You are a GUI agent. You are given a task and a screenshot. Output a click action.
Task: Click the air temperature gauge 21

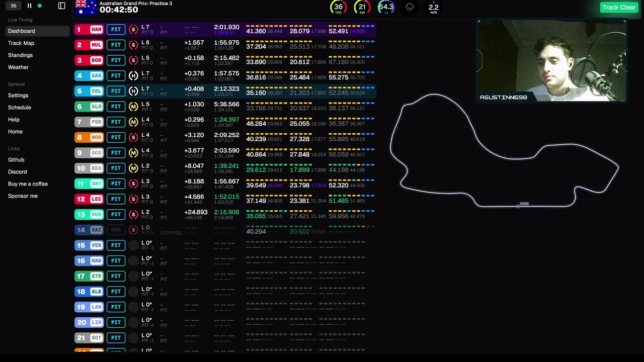pos(362,7)
